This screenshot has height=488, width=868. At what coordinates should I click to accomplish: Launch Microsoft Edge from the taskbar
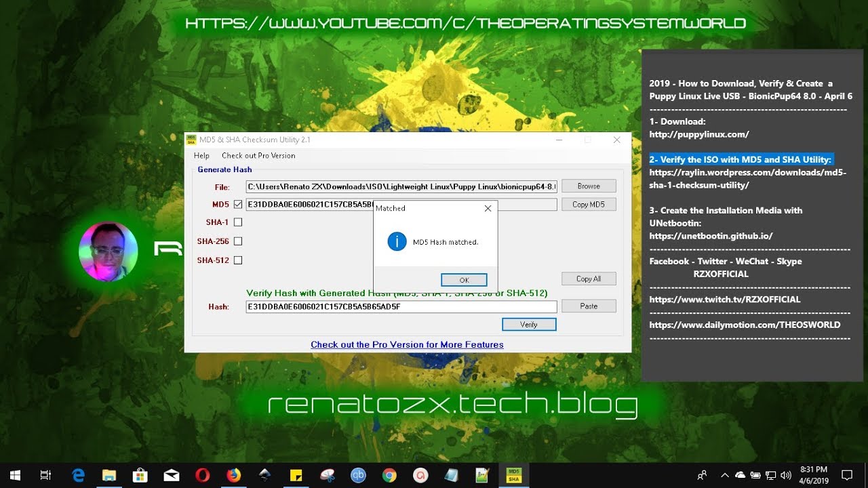78,475
